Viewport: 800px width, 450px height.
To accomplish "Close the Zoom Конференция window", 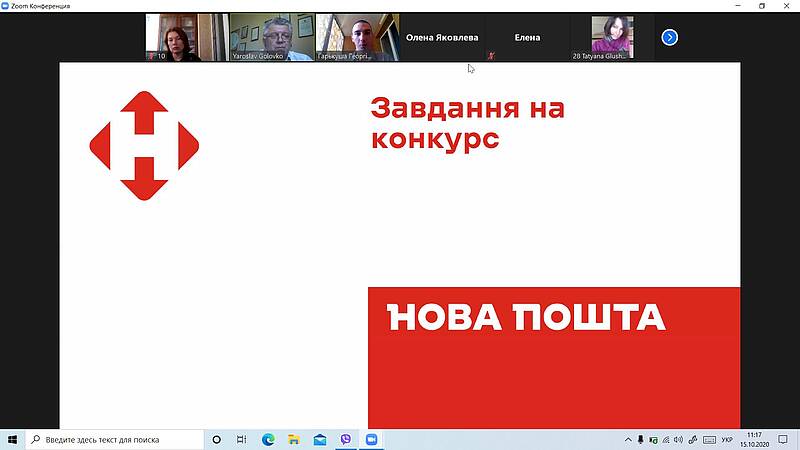I will tap(786, 6).
